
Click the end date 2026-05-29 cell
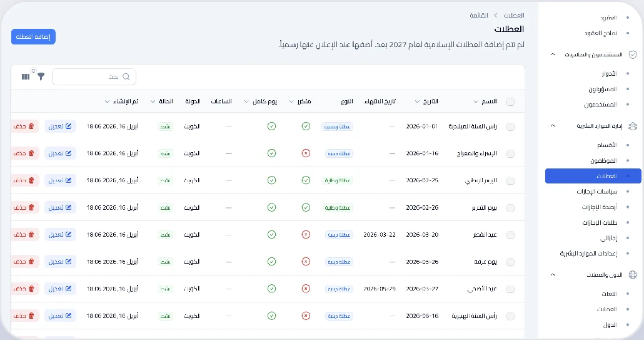pos(380,289)
